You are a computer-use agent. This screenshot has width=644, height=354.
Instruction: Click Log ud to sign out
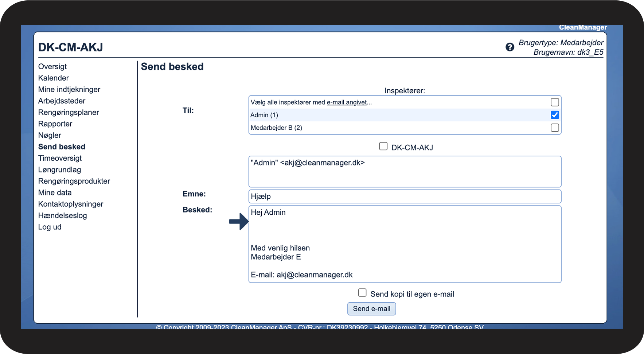click(50, 227)
